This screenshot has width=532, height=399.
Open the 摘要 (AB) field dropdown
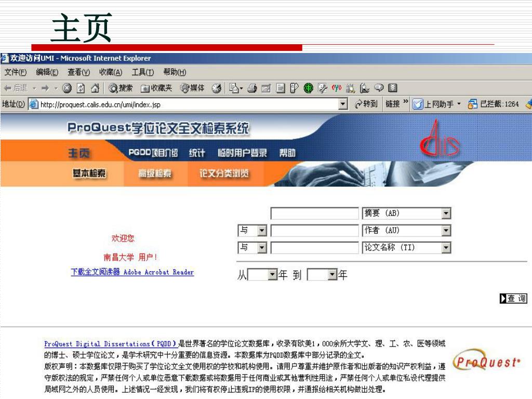[406, 214]
